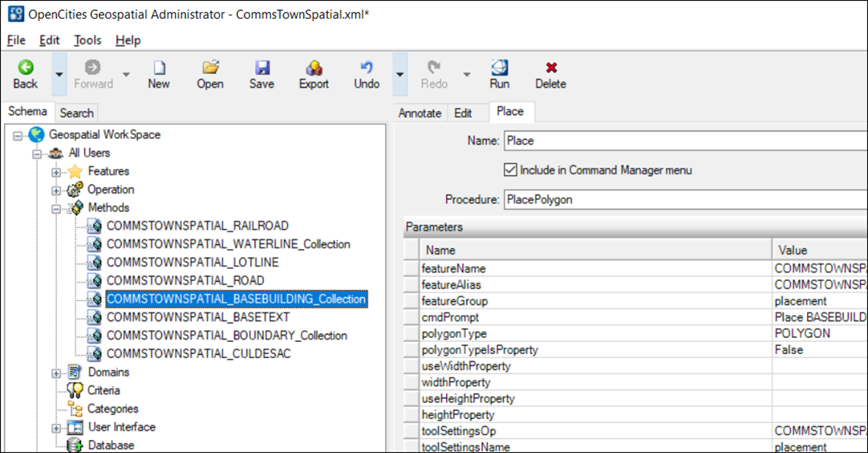Undo the last change via the Undo icon
This screenshot has height=453, width=868.
(x=366, y=73)
